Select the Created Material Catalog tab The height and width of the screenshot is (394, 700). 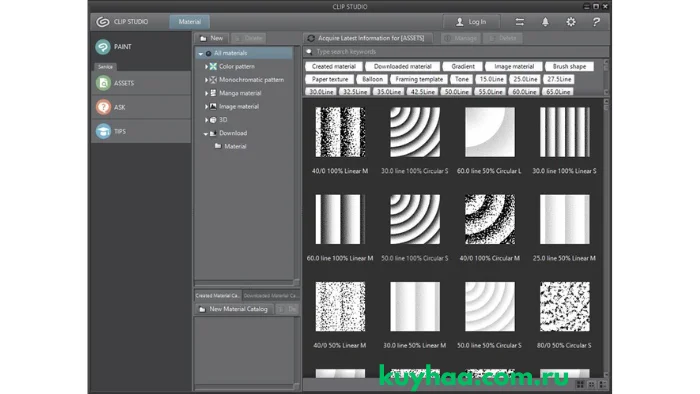coord(218,295)
